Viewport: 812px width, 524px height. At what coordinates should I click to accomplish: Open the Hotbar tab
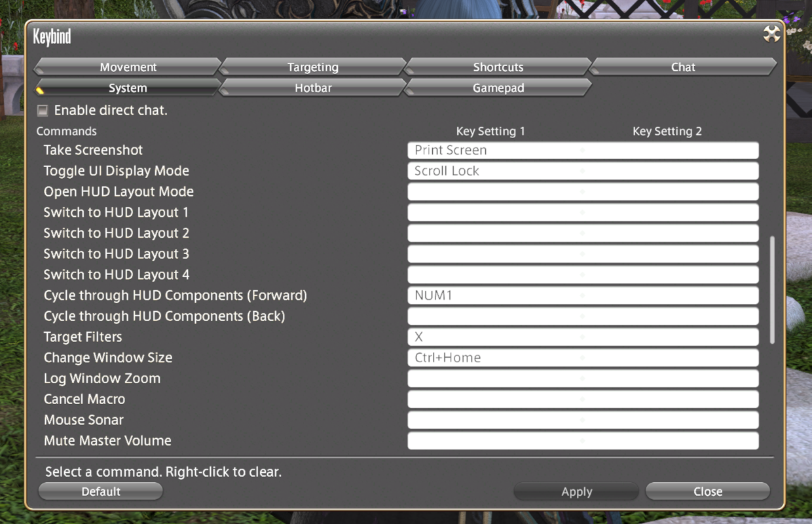pos(312,88)
